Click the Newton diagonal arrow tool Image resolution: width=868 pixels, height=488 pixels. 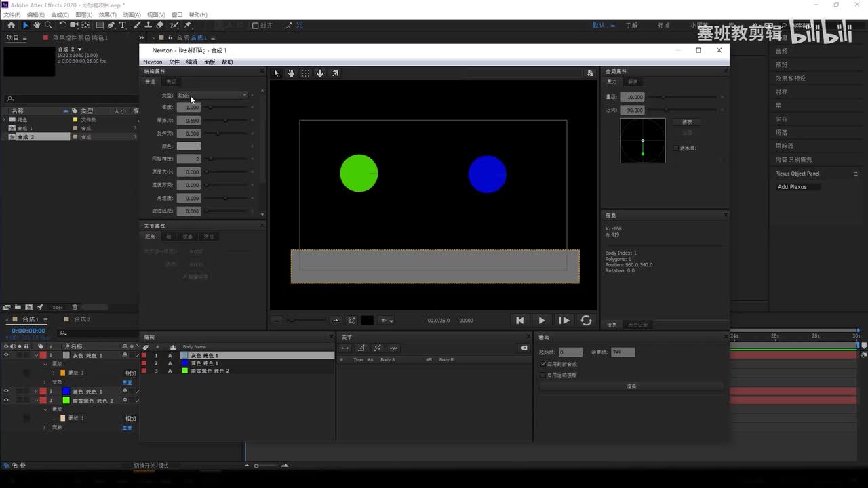coord(335,73)
